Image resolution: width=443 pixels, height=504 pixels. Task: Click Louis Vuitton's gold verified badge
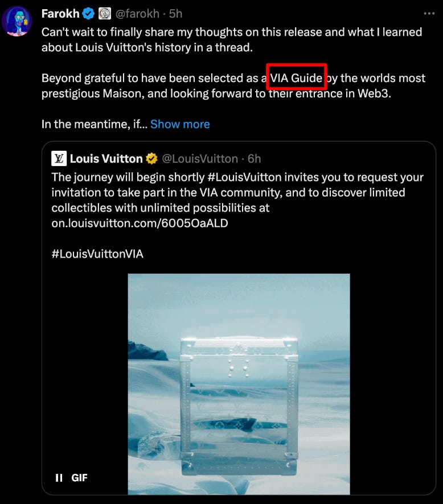[152, 159]
